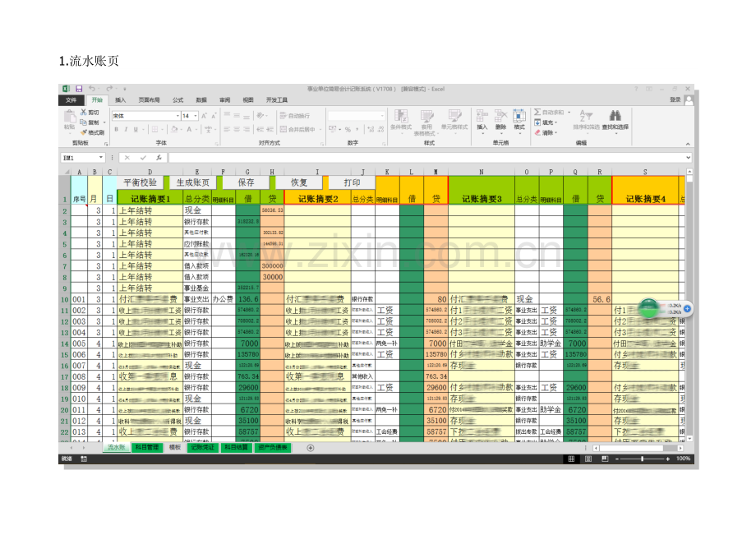Click the AutoSum (自动求和) sigma icon
Viewport: 756px width, 535px height.
coord(537,113)
